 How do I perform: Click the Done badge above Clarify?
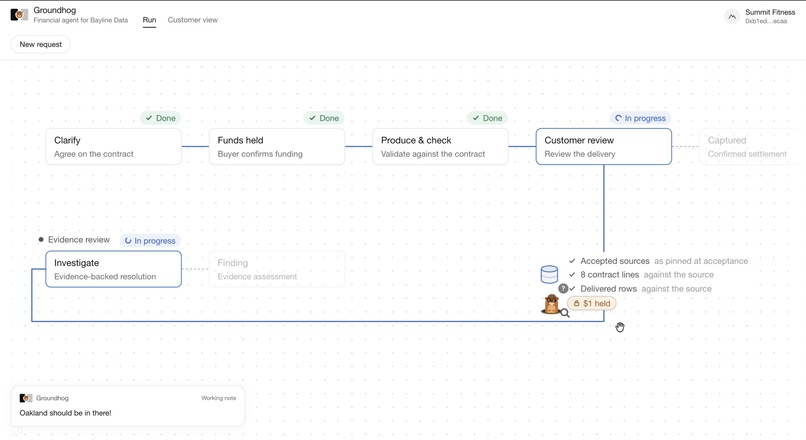(x=160, y=118)
